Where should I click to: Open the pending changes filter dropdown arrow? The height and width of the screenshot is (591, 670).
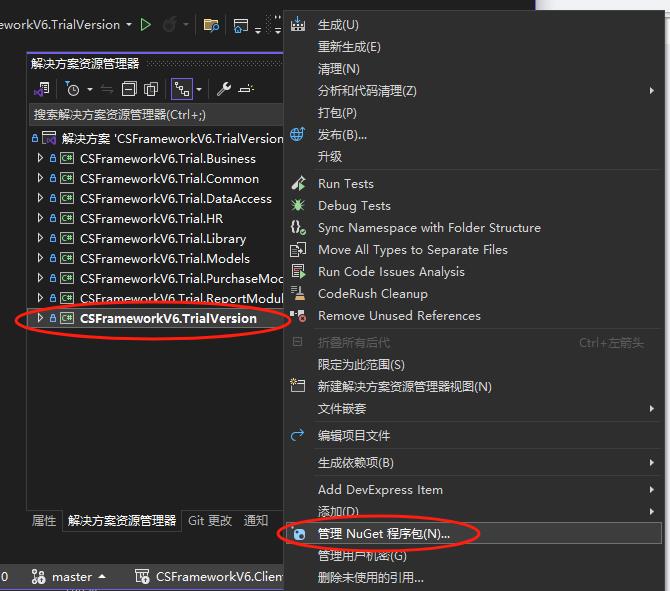(x=89, y=89)
